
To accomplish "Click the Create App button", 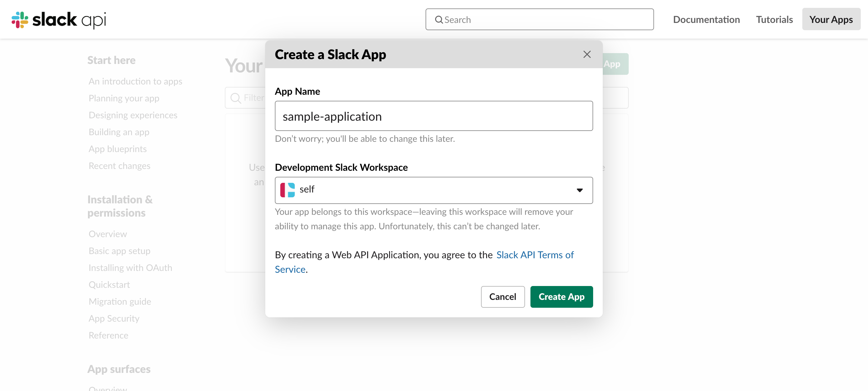I will pos(561,297).
